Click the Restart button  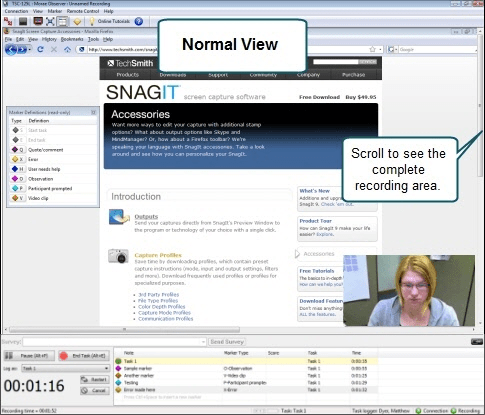click(95, 379)
